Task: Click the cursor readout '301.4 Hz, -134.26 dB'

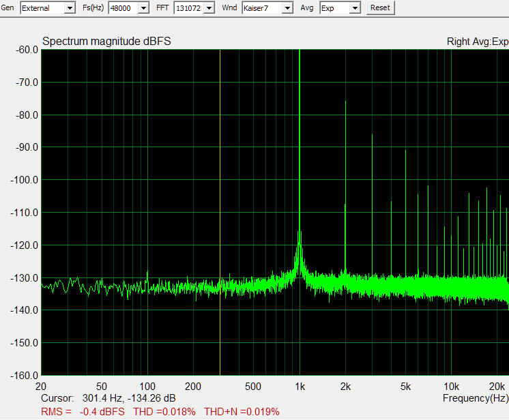Action: (129, 397)
